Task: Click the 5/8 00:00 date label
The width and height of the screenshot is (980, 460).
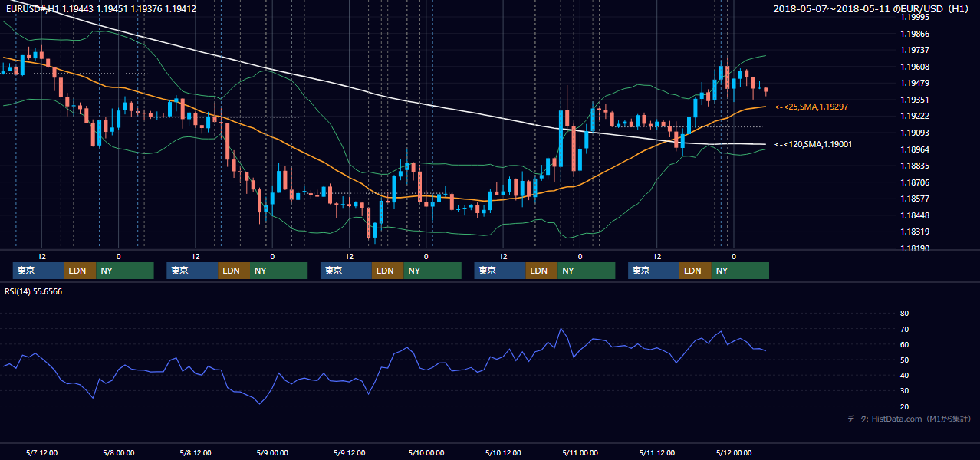Action: click(x=119, y=452)
